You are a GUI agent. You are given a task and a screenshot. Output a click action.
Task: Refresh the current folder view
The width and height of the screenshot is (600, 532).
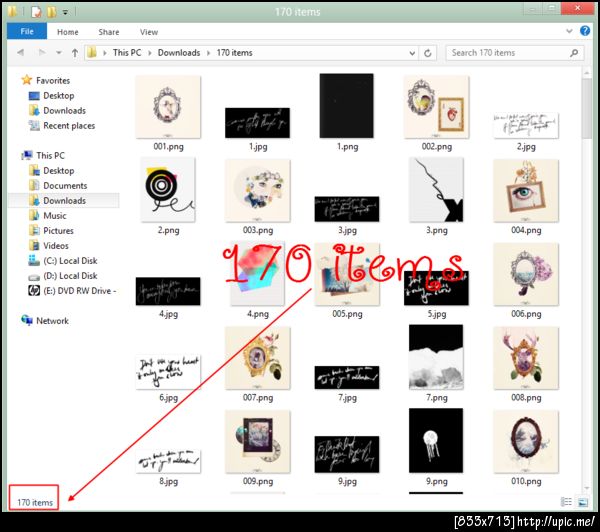click(428, 53)
